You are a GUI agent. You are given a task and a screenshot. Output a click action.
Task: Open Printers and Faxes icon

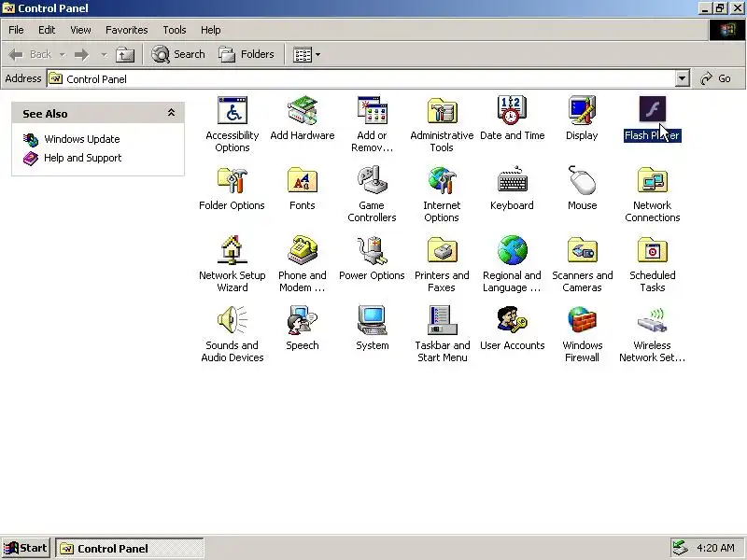tap(442, 250)
